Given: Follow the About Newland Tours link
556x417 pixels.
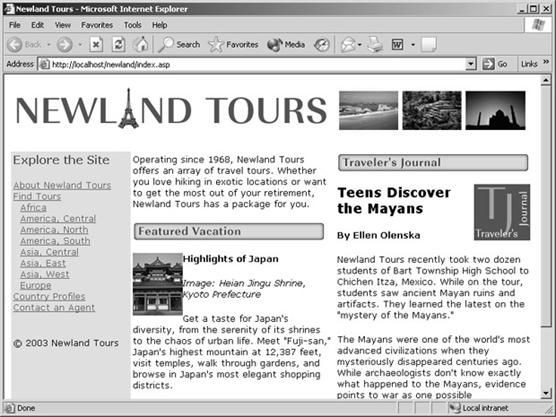Looking at the screenshot, I should click(x=62, y=185).
